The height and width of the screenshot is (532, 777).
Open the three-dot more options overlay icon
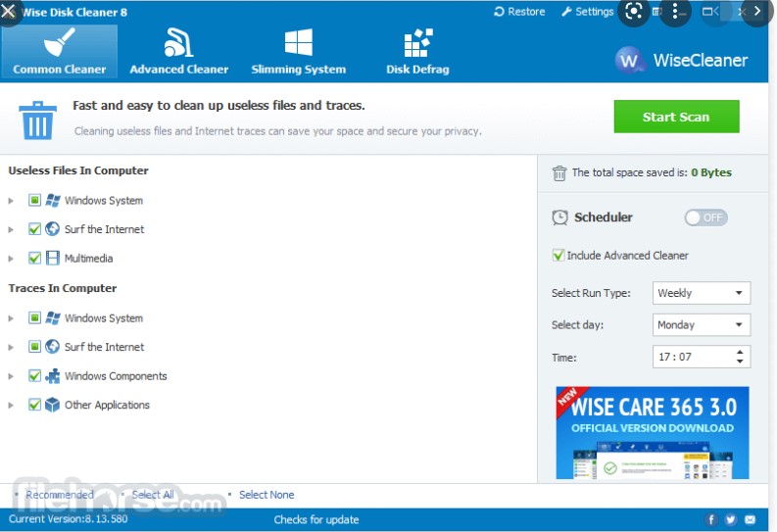pos(675,12)
